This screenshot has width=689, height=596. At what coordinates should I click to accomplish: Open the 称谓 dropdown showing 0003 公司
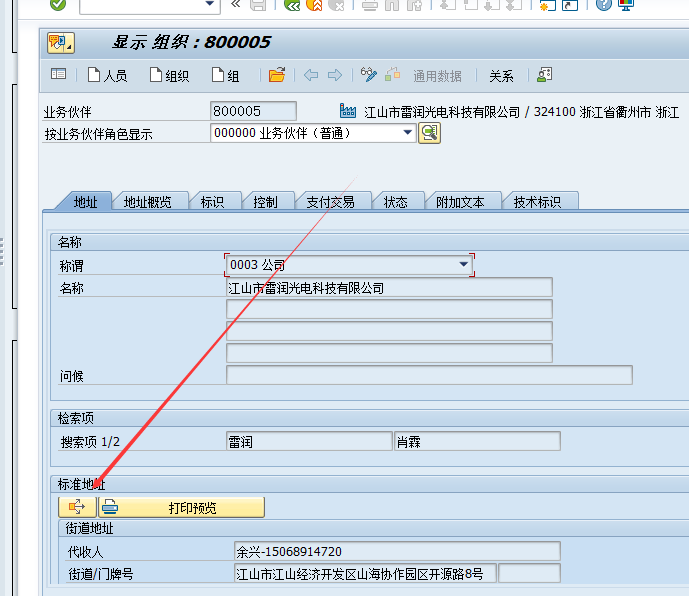pos(463,265)
